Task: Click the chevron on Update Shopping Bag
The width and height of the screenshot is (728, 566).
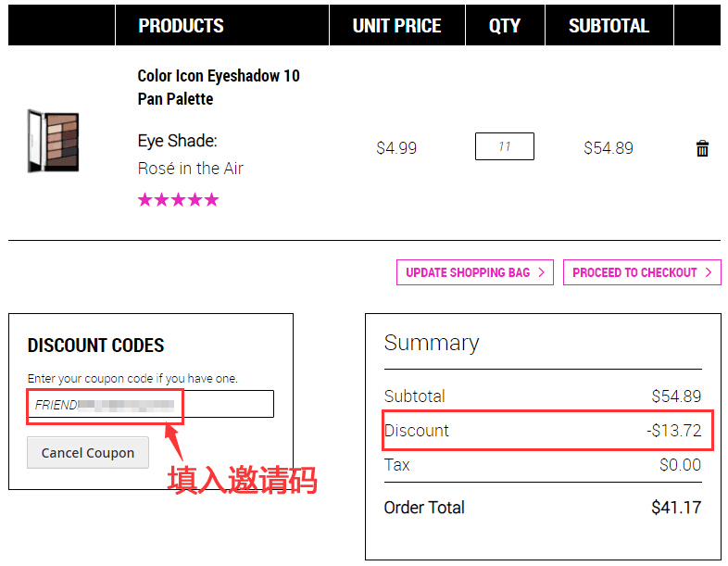Action: click(541, 272)
